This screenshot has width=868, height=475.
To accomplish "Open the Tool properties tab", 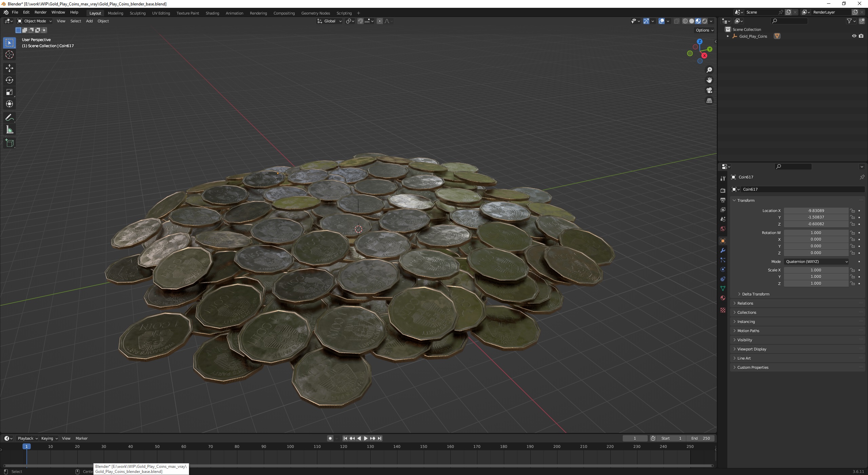I will click(x=723, y=178).
